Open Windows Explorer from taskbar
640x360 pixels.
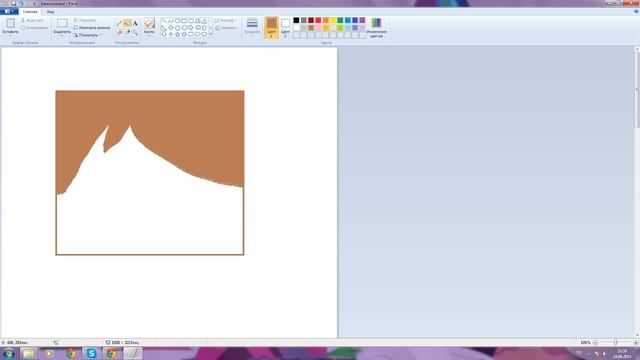(28, 353)
